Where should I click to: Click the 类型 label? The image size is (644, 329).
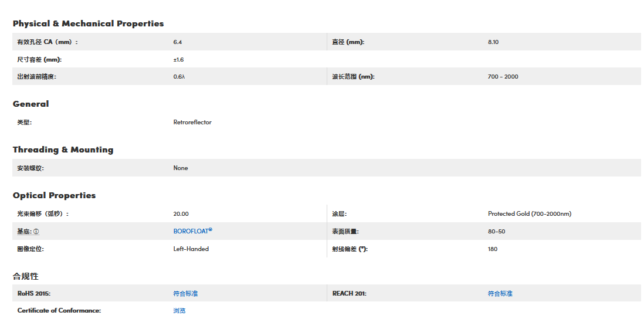tap(24, 122)
